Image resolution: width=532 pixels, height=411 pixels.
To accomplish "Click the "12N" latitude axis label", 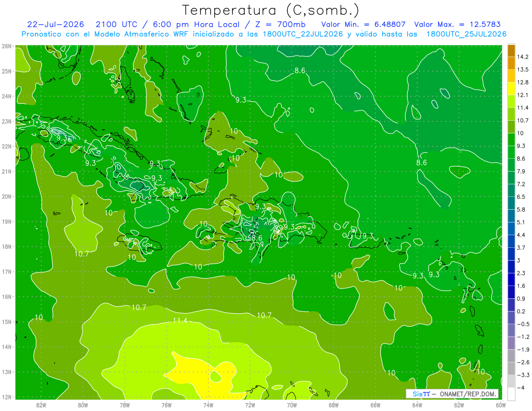I will coord(7,397).
